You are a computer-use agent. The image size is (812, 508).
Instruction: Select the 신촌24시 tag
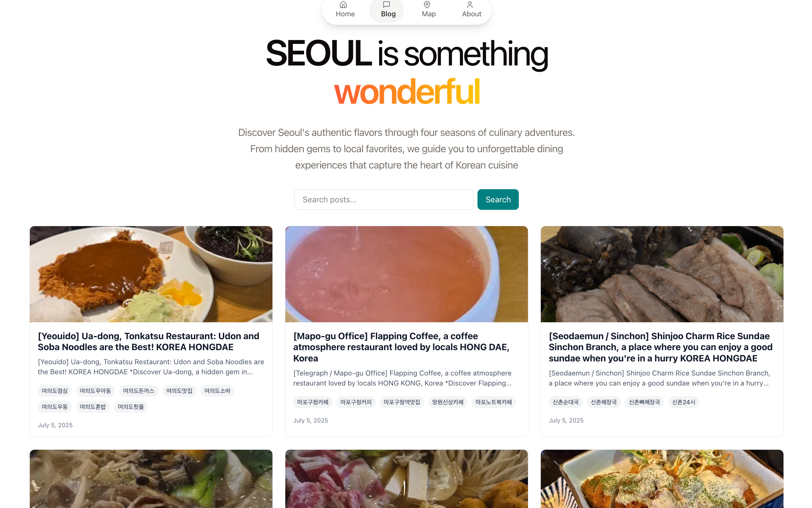click(683, 402)
